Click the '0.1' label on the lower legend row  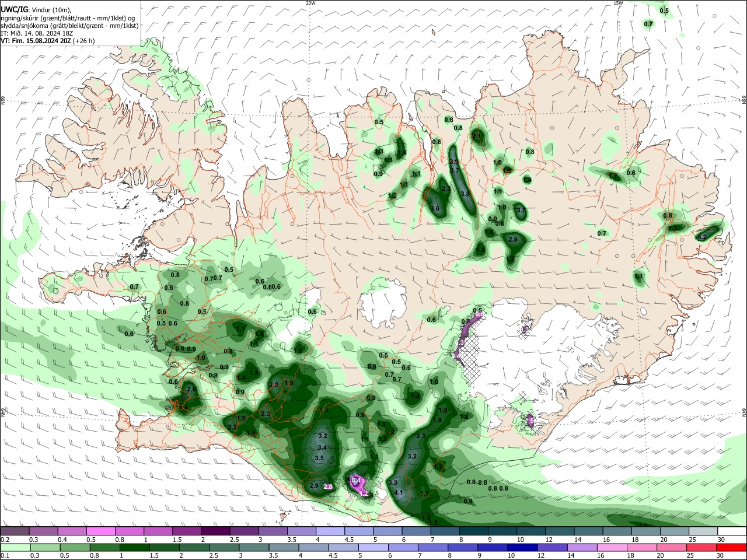click(x=5, y=556)
